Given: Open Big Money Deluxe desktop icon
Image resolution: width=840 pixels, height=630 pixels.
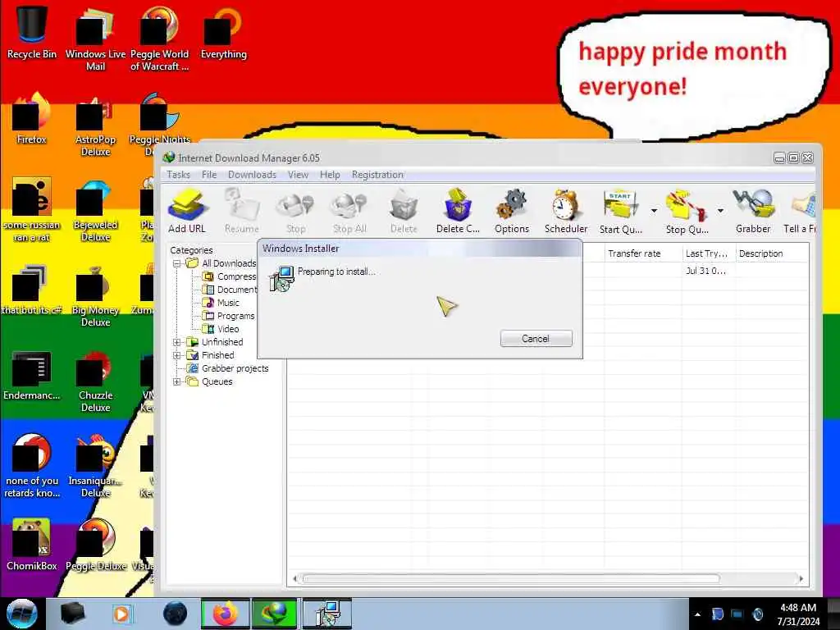Looking at the screenshot, I should [95, 295].
